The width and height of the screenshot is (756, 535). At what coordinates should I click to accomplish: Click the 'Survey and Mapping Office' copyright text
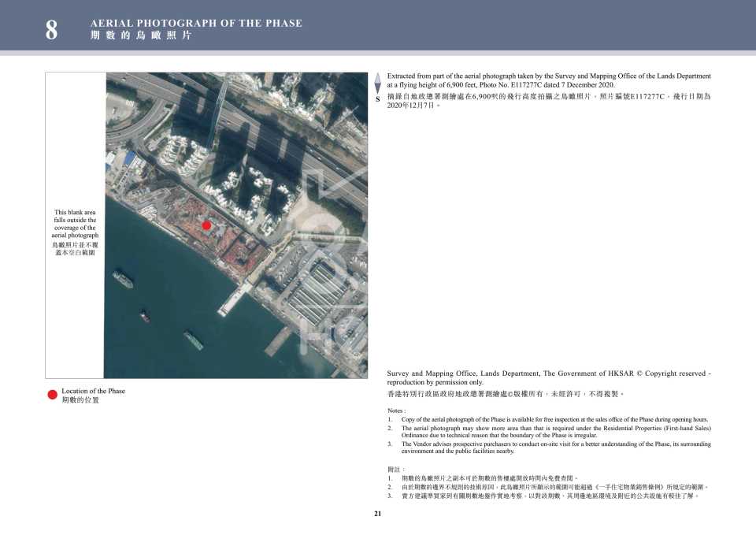point(548,377)
